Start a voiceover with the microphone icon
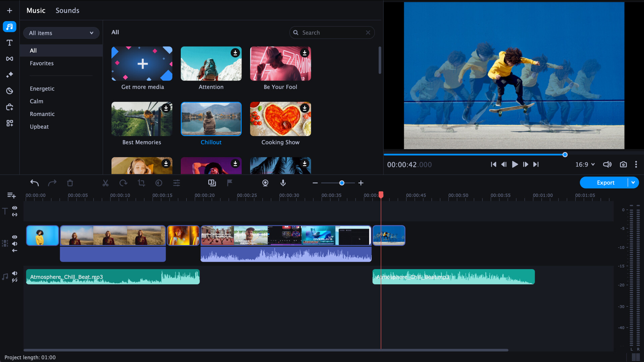The image size is (644, 362). [x=283, y=183]
